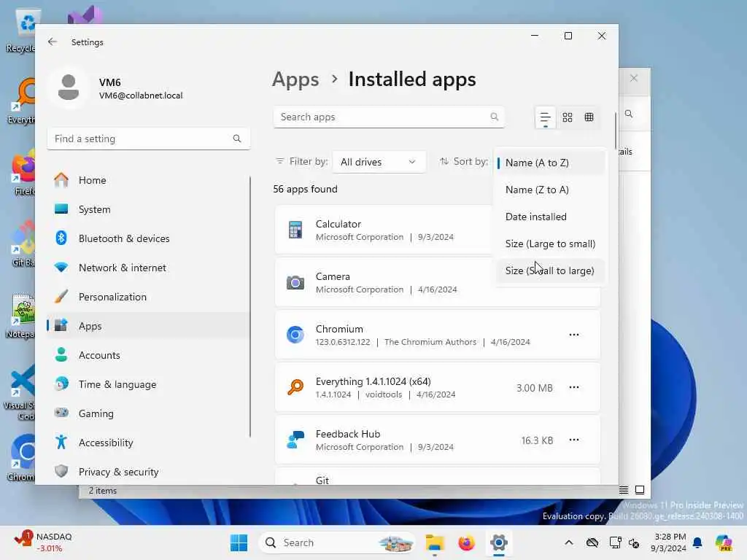Click the taskbar clock showing 3:28 PM
This screenshot has width=747, height=560.
point(670,542)
